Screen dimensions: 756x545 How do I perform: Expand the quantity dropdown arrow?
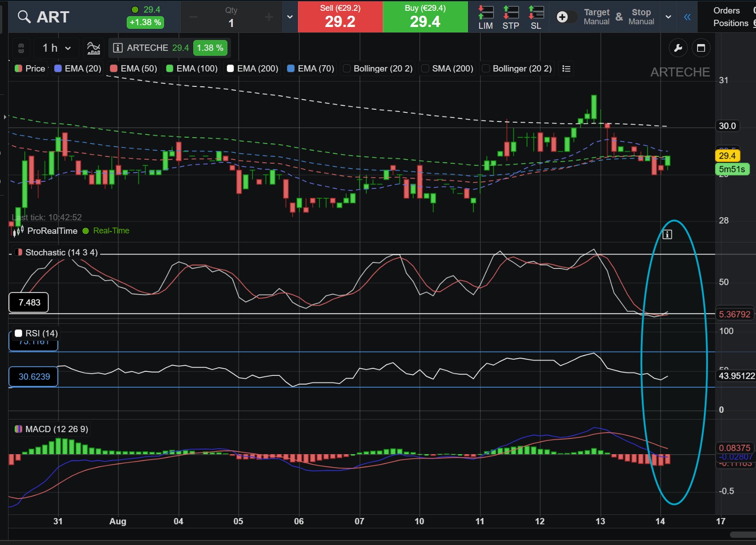pyautogui.click(x=290, y=17)
